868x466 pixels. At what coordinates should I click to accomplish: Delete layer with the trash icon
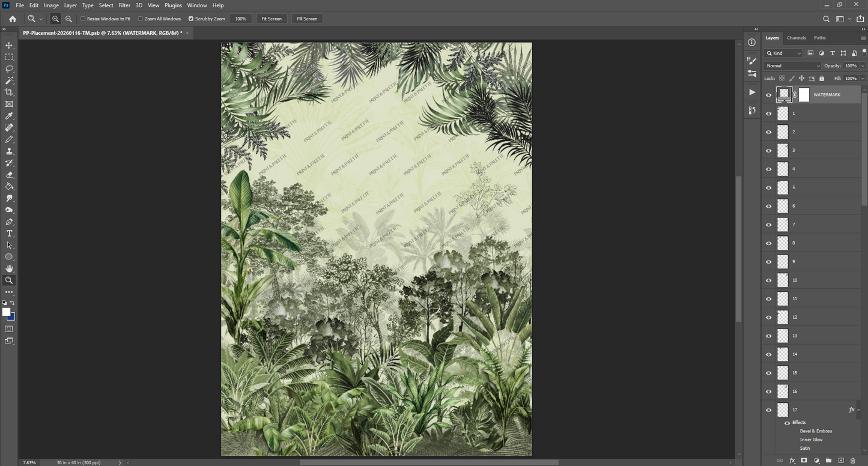pos(853,461)
